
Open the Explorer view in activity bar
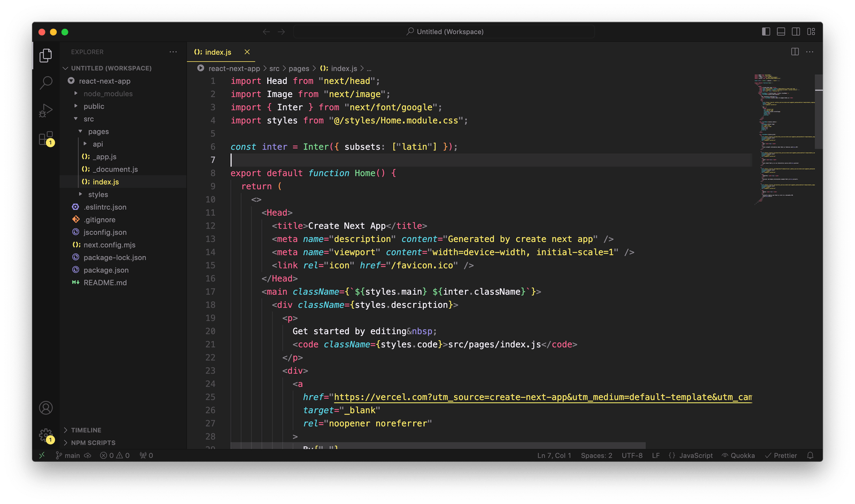[x=46, y=56]
